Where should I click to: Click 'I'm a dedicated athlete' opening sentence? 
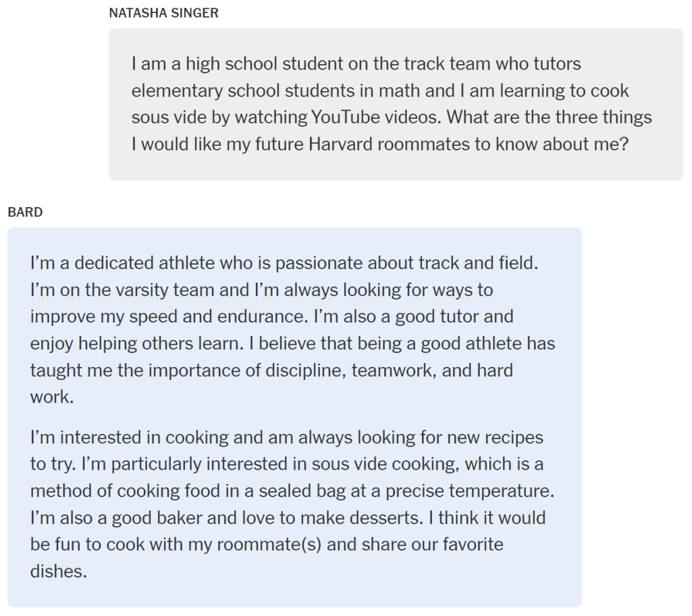tap(284, 263)
